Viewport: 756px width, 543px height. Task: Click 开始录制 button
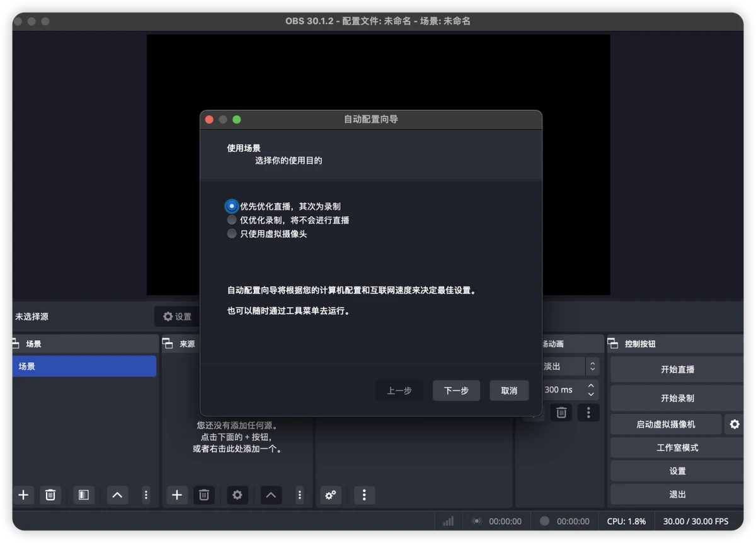coord(677,398)
